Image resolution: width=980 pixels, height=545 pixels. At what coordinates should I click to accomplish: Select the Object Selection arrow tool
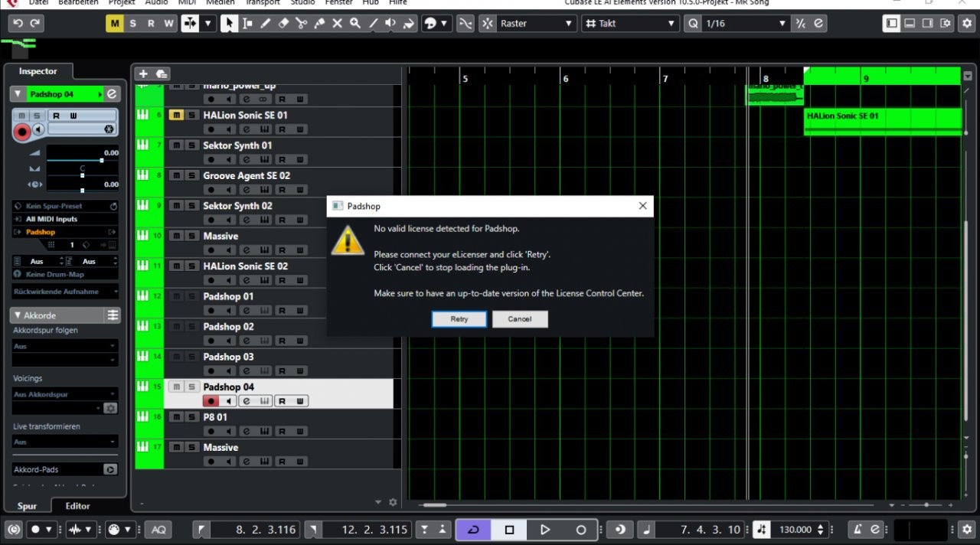point(229,24)
